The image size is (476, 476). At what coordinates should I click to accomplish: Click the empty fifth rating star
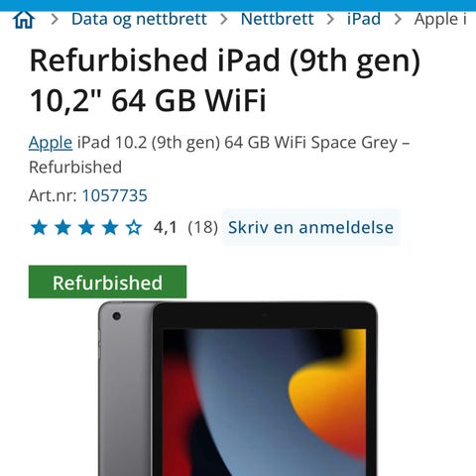pyautogui.click(x=134, y=227)
